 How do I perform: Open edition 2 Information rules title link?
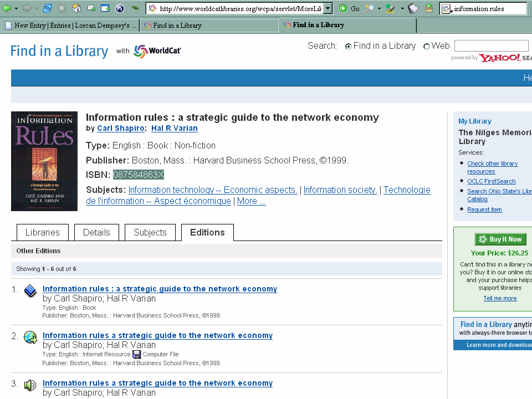[x=157, y=335]
